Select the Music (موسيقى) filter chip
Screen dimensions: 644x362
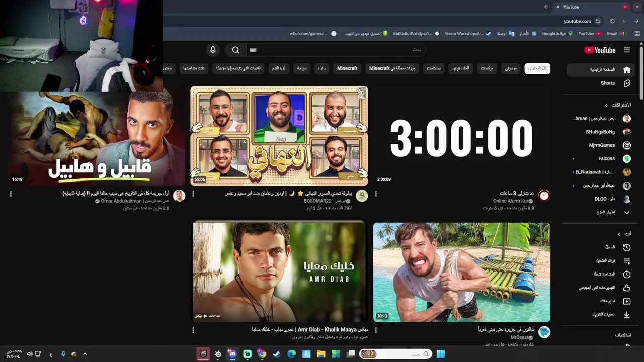[x=511, y=68]
